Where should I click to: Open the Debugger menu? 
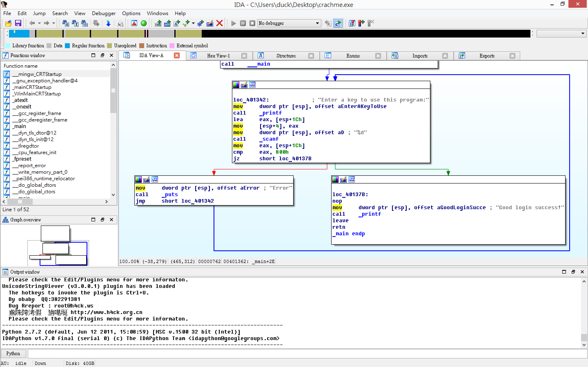[104, 13]
